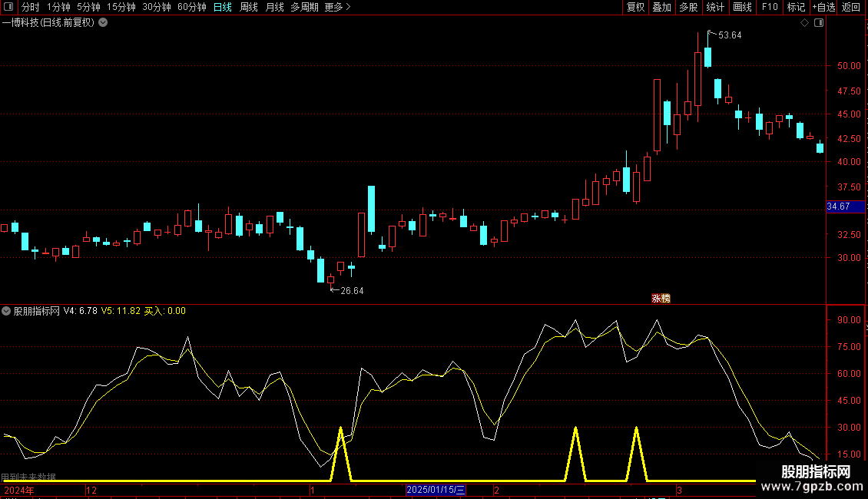
Task: Click the 12 month label on the time axis
Action: [x=91, y=490]
